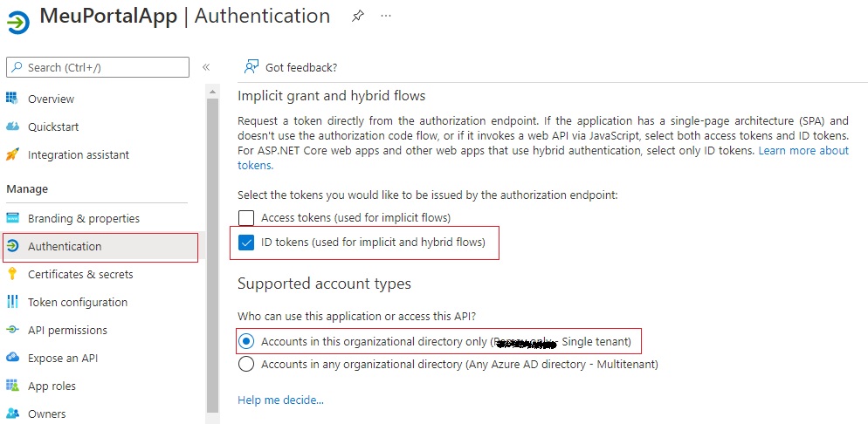Follow the Help me decide link
868x424 pixels.
280,400
